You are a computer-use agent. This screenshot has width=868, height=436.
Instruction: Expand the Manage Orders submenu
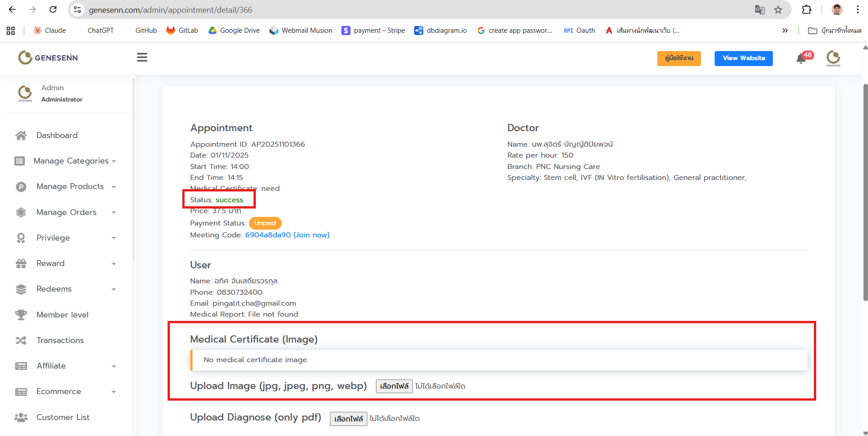[114, 213]
